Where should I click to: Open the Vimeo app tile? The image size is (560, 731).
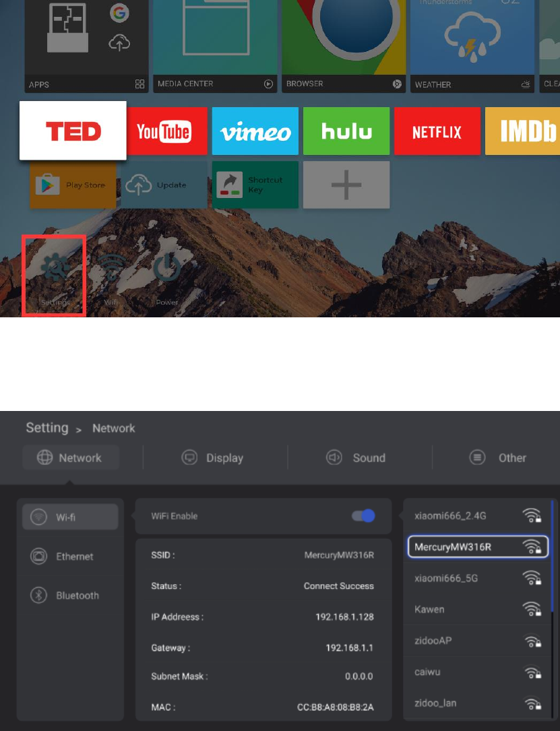pos(255,131)
